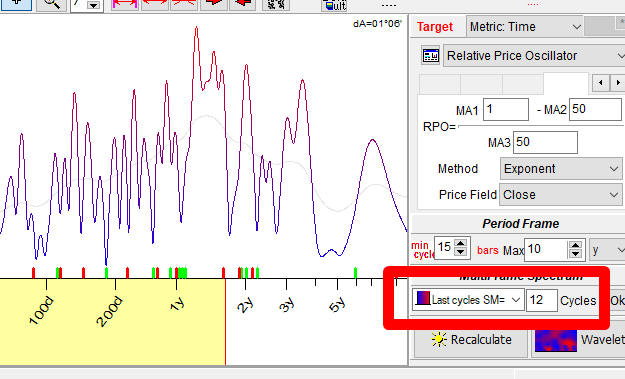Click the crosshair cursor tool
Image resolution: width=625 pixels, height=379 pixels.
pyautogui.click(x=16, y=4)
